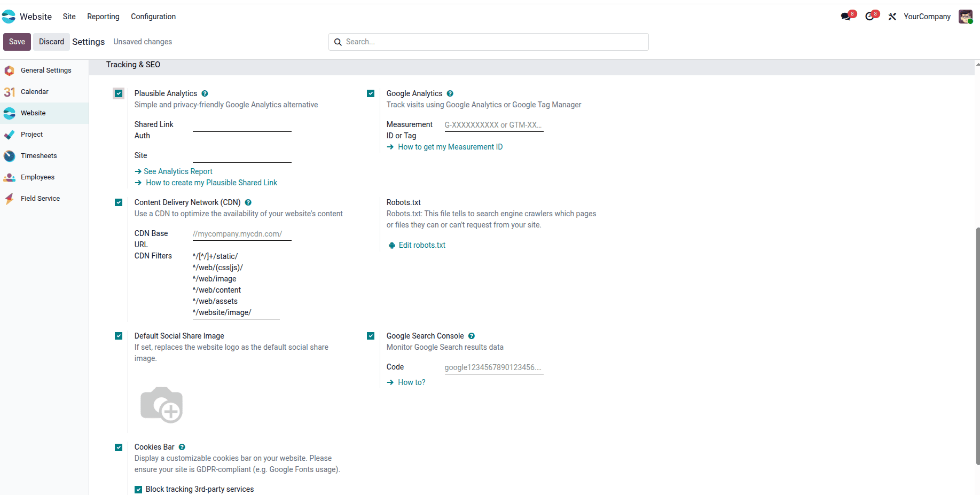This screenshot has width=980, height=495.
Task: Click the Timesheets clock sidebar icon
Action: [x=10, y=156]
